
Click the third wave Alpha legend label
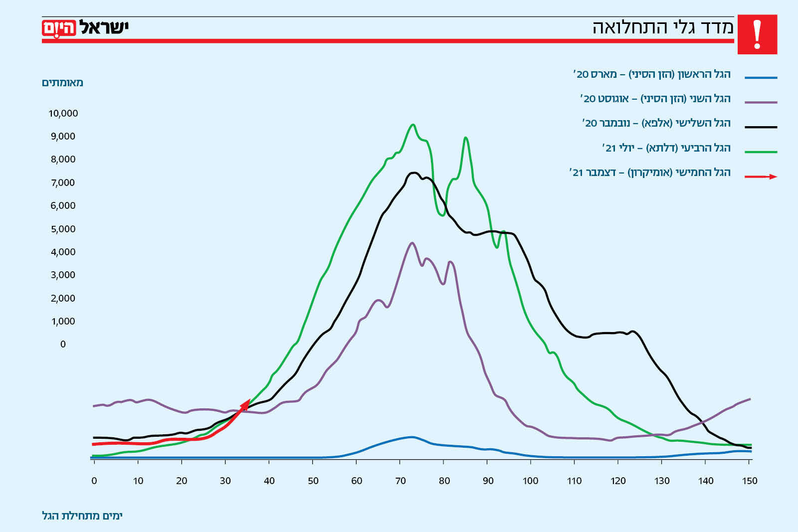tap(656, 123)
